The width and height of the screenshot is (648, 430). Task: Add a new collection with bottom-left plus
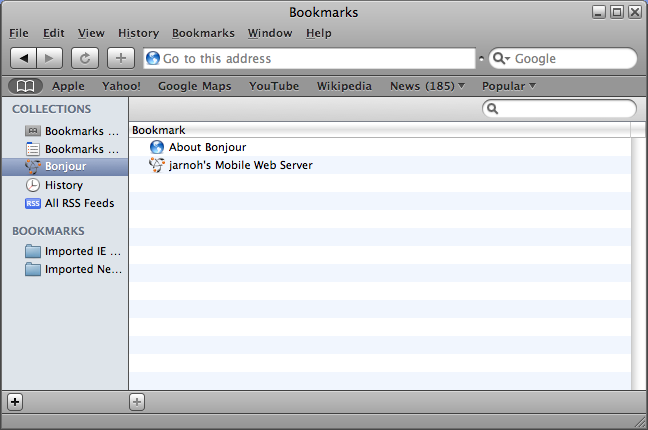click(15, 402)
